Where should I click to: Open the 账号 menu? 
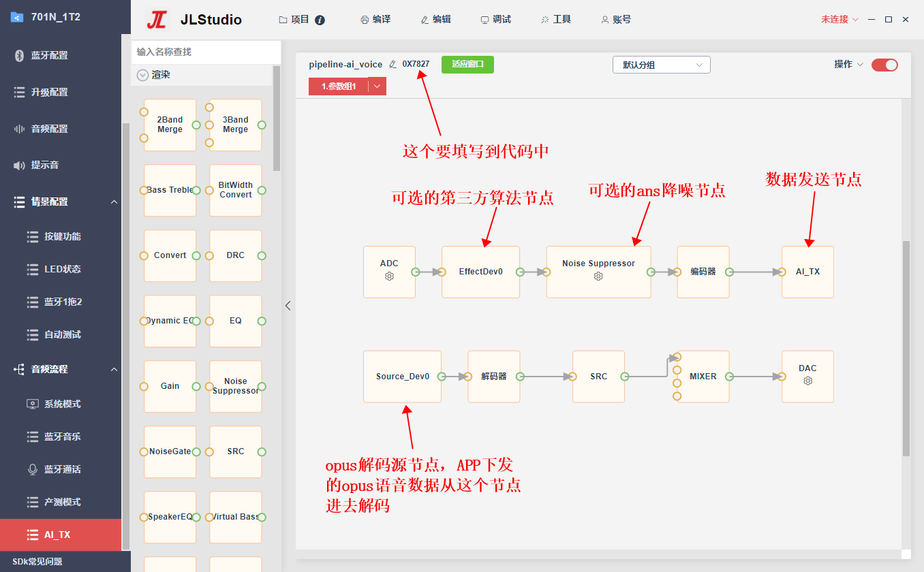click(615, 19)
